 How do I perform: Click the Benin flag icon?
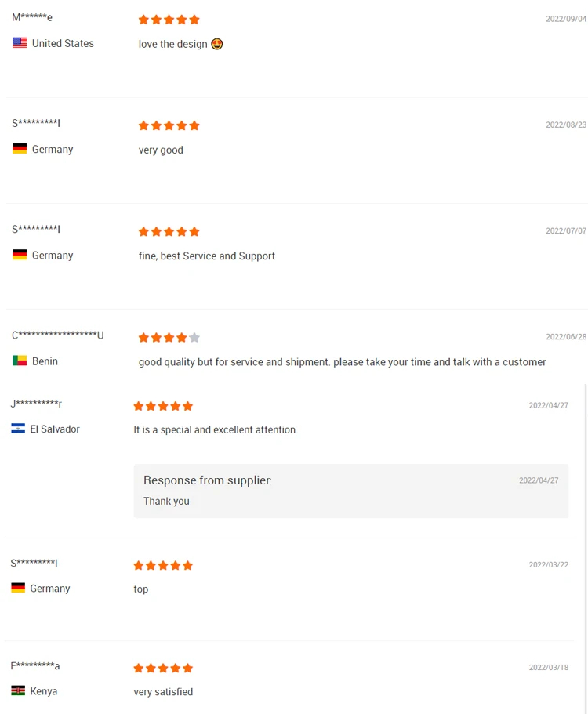(20, 361)
